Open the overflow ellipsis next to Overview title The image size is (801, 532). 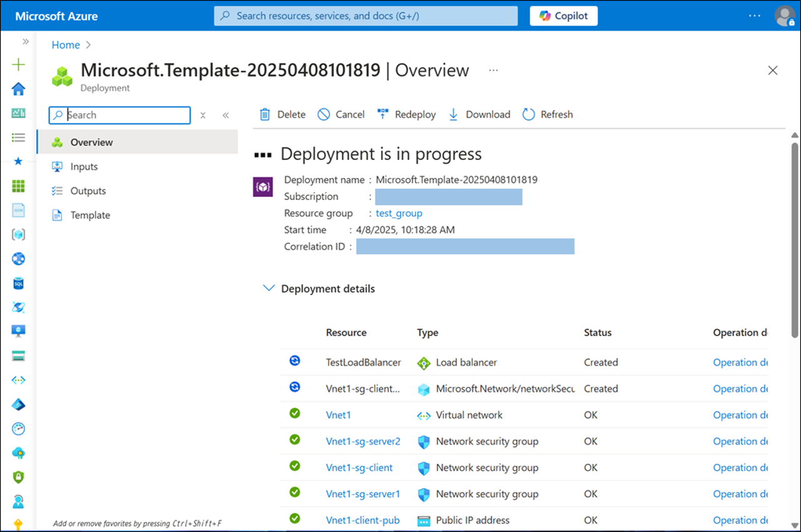[x=493, y=71]
